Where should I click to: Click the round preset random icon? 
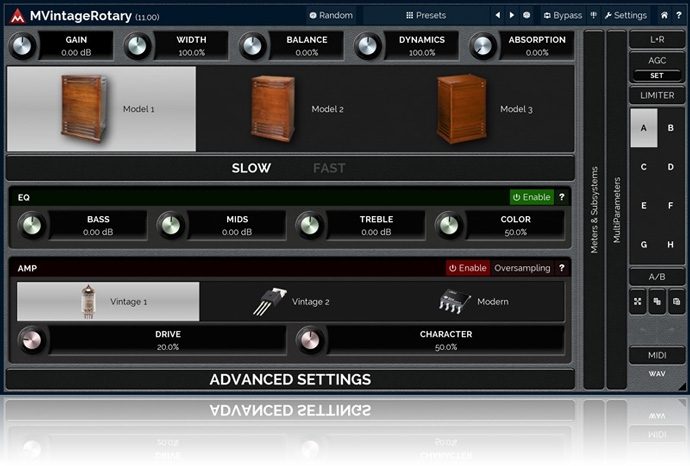(x=526, y=15)
